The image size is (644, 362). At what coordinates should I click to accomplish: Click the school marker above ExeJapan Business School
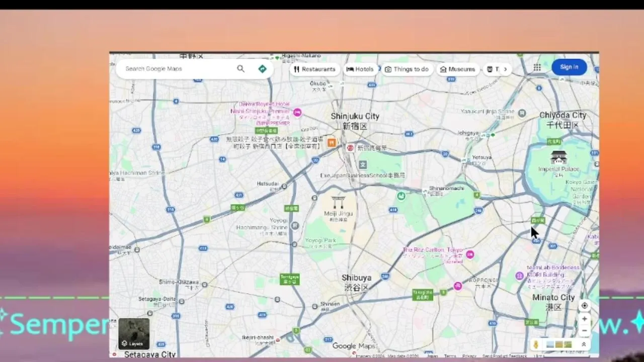(363, 164)
